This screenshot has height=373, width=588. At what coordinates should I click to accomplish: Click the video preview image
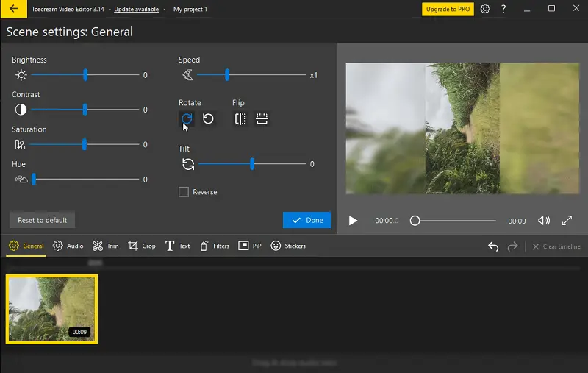pyautogui.click(x=462, y=128)
